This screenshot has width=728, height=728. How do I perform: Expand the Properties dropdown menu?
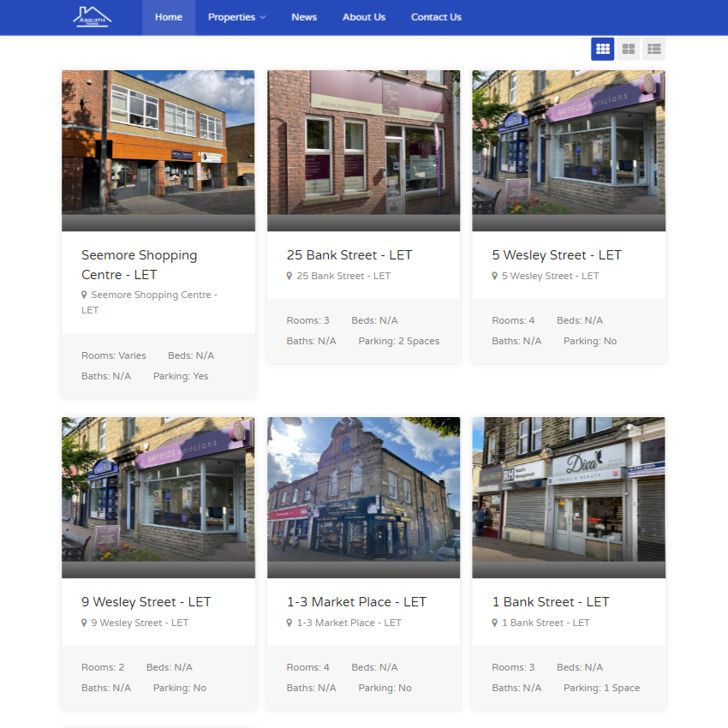236,17
